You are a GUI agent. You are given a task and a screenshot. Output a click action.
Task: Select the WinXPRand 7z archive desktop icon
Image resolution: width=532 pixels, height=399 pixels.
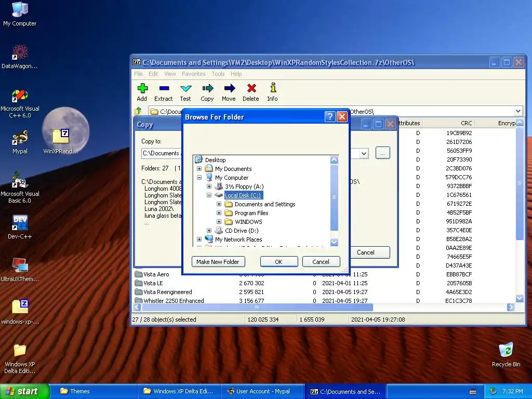tap(61, 142)
